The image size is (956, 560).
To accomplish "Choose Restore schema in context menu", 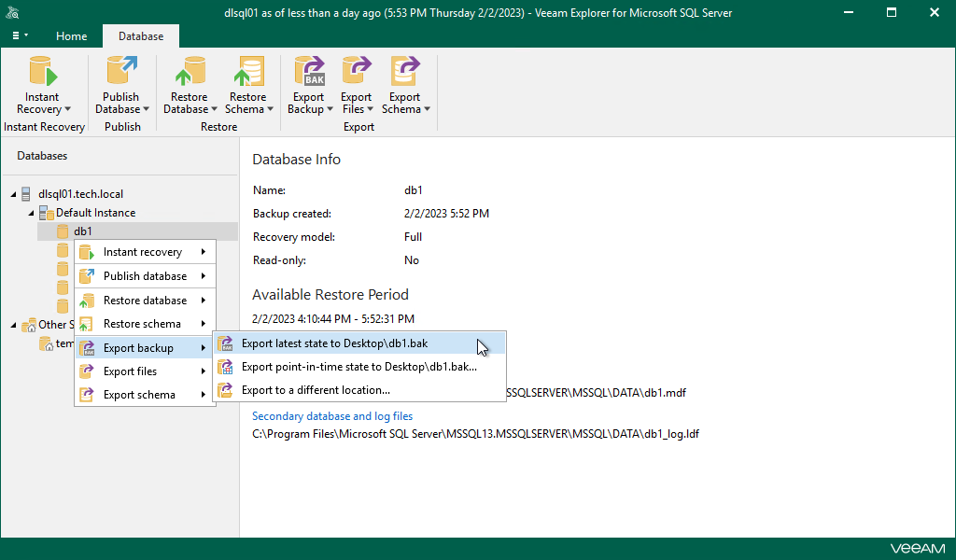I will (x=145, y=324).
